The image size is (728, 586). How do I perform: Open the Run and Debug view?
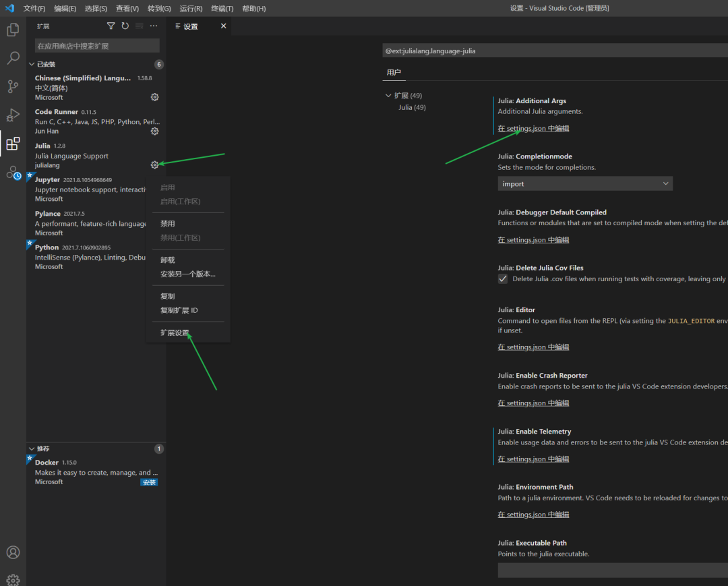(13, 115)
